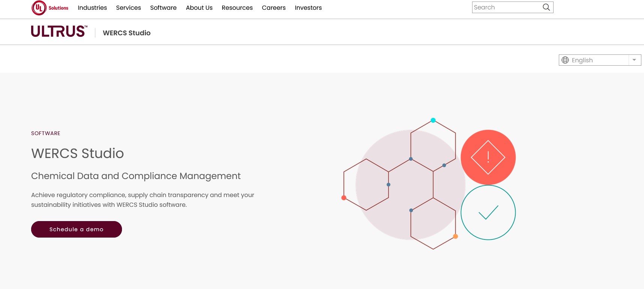Open the Services menu
Screen dimensions: 644x289
tap(128, 8)
